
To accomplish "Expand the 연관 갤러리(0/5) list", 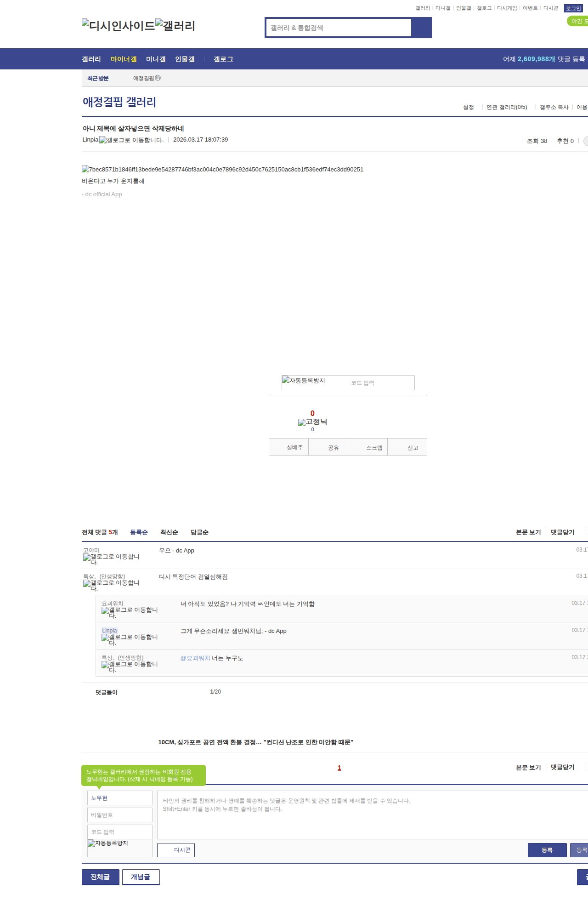I will (x=507, y=107).
